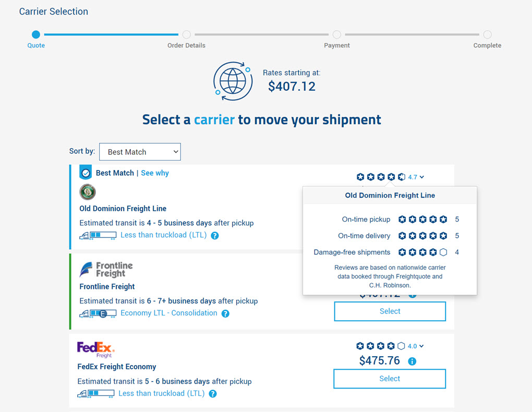Open Less than truckload (LTL) link for FedEx
Screen dimensions: 532x412
(162, 393)
